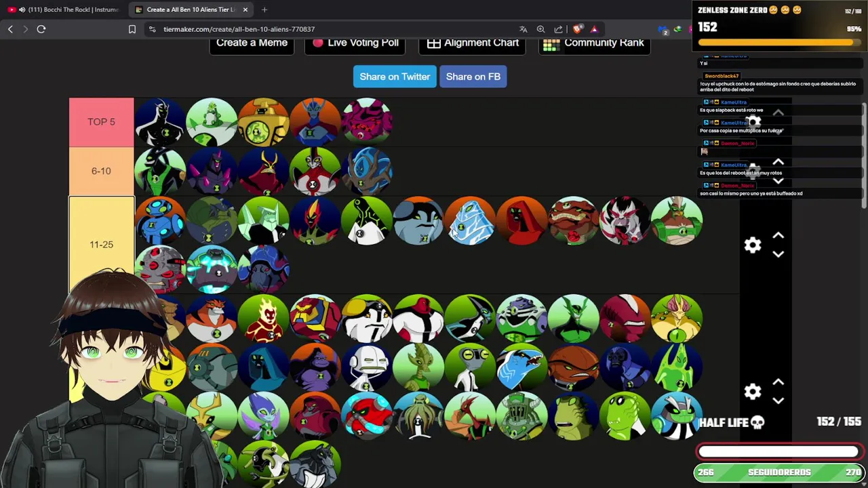Open the Alignment Chart option
The image size is (868, 488).
(473, 43)
